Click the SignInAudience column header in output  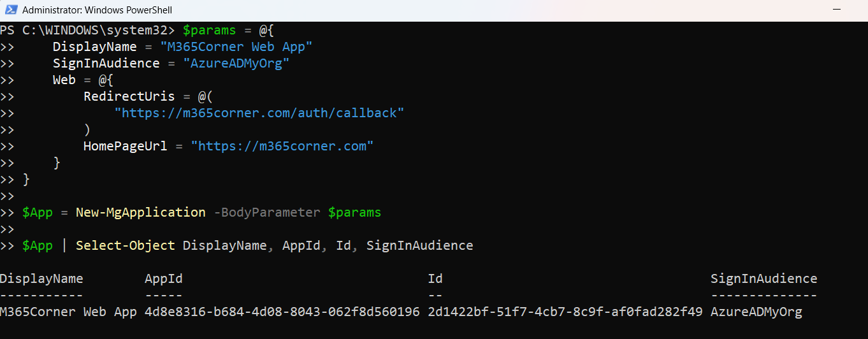[x=764, y=278]
